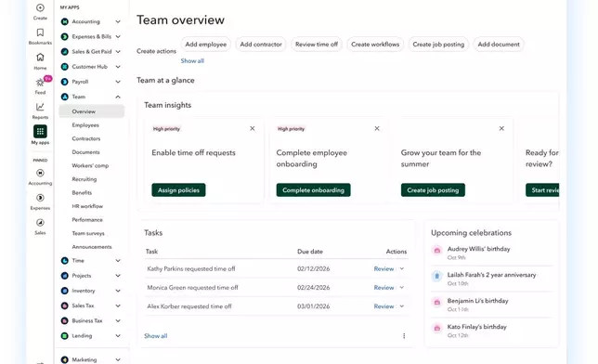Open the Feed icon with notification badge
The image size is (598, 364).
point(40,82)
